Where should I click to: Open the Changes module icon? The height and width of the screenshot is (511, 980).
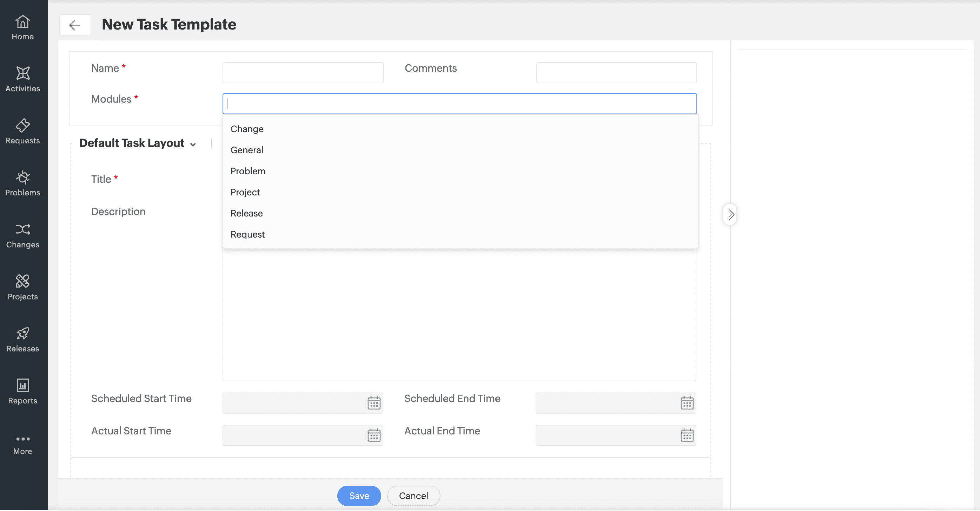[23, 235]
